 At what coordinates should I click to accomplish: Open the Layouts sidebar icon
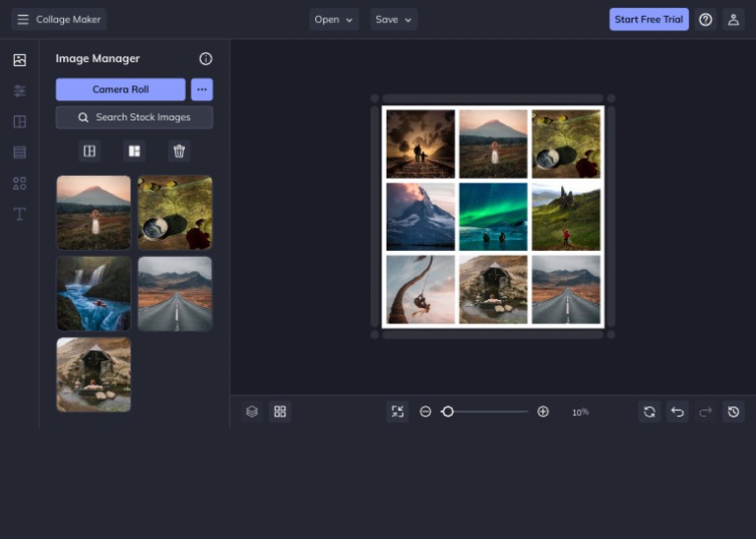coord(20,122)
